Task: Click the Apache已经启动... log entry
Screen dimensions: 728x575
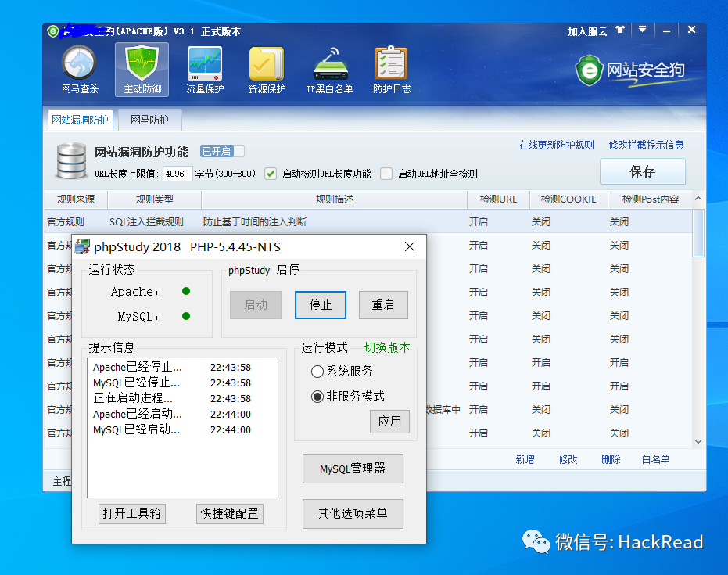Action: point(172,415)
